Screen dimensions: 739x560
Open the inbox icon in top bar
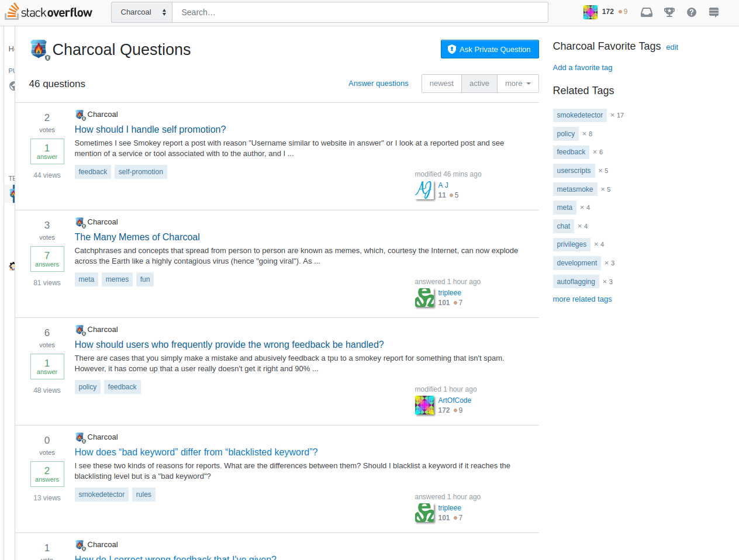tap(646, 12)
